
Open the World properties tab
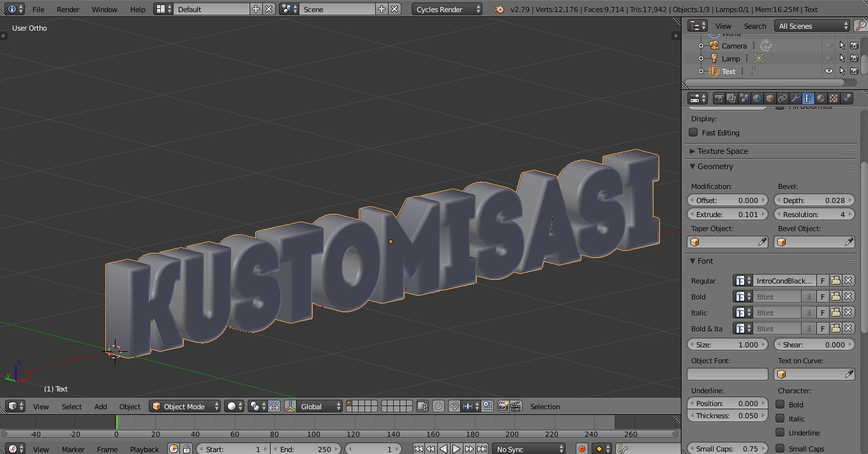(x=757, y=98)
